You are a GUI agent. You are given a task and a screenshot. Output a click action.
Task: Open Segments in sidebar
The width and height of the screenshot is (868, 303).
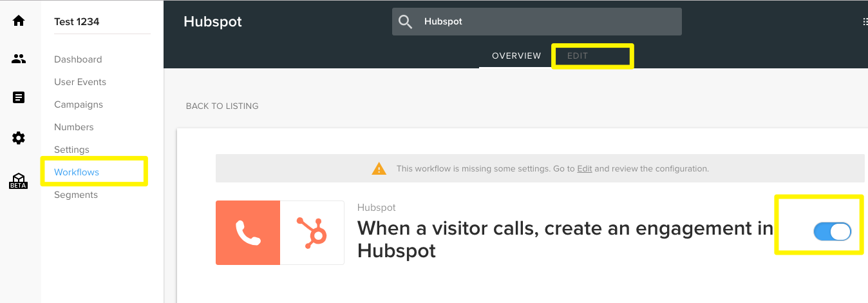(76, 195)
